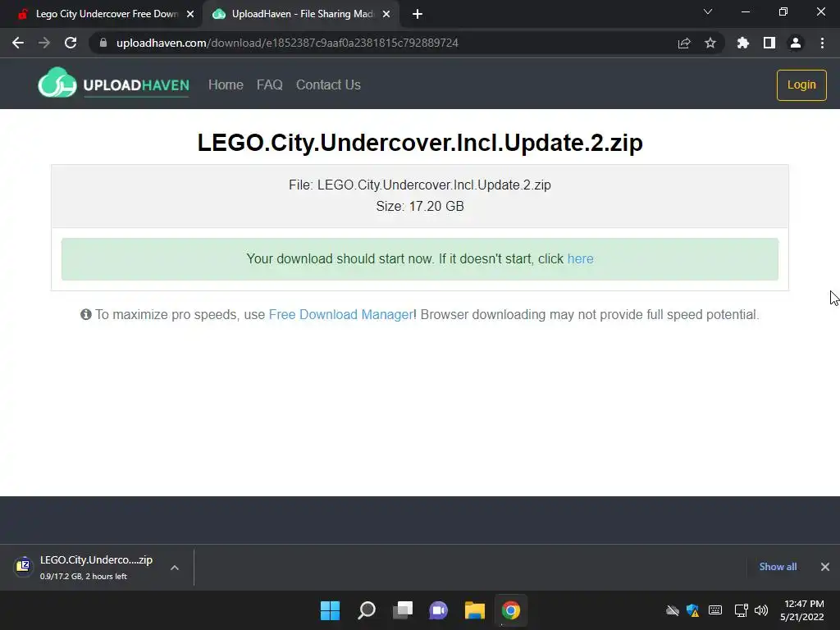The width and height of the screenshot is (840, 630).
Task: Open File Explorer from the taskbar
Action: pos(475,610)
